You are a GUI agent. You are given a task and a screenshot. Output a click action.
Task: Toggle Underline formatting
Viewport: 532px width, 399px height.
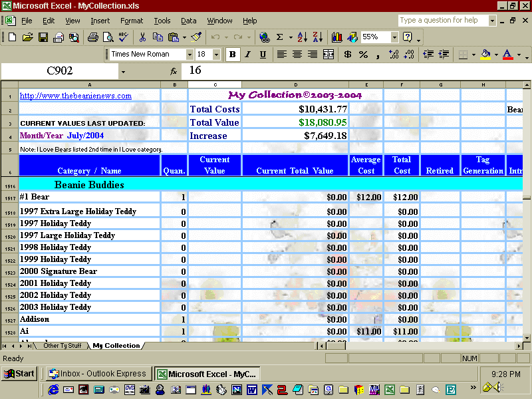(x=263, y=55)
